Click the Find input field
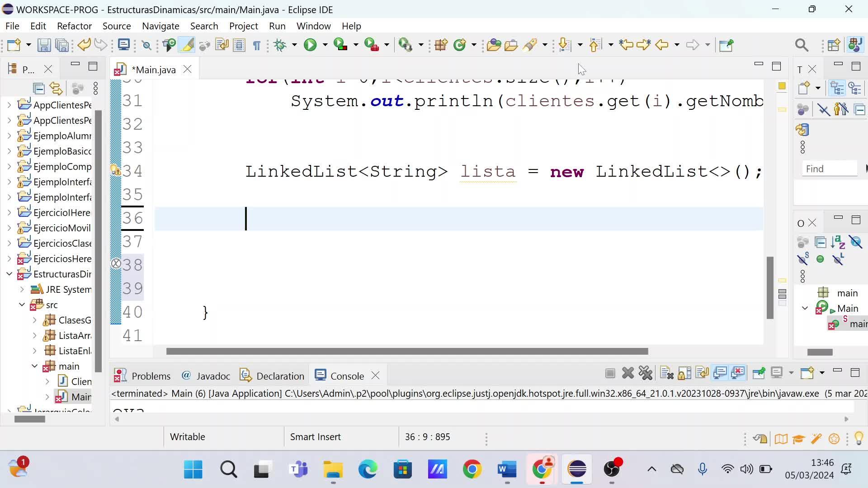 click(x=829, y=169)
